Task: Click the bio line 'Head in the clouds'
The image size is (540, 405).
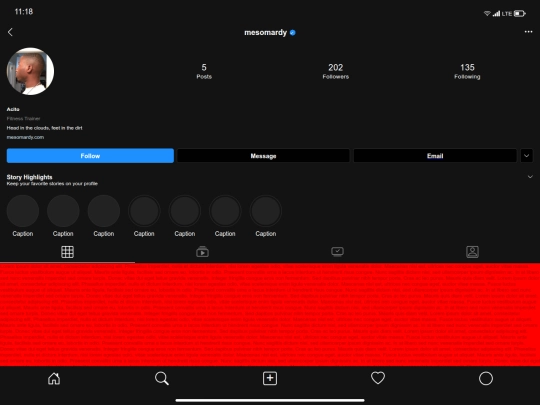Action: (44, 128)
